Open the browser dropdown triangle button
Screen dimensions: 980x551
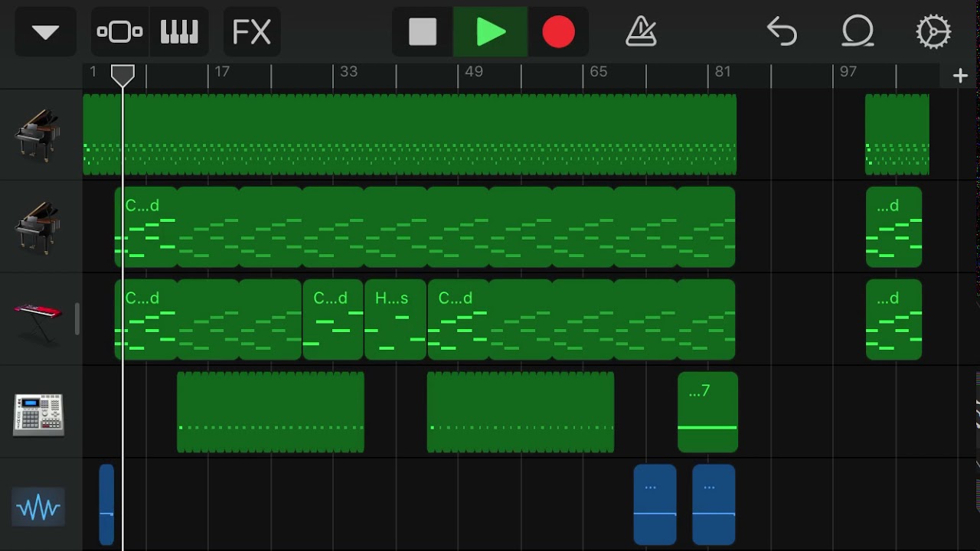[x=45, y=32]
